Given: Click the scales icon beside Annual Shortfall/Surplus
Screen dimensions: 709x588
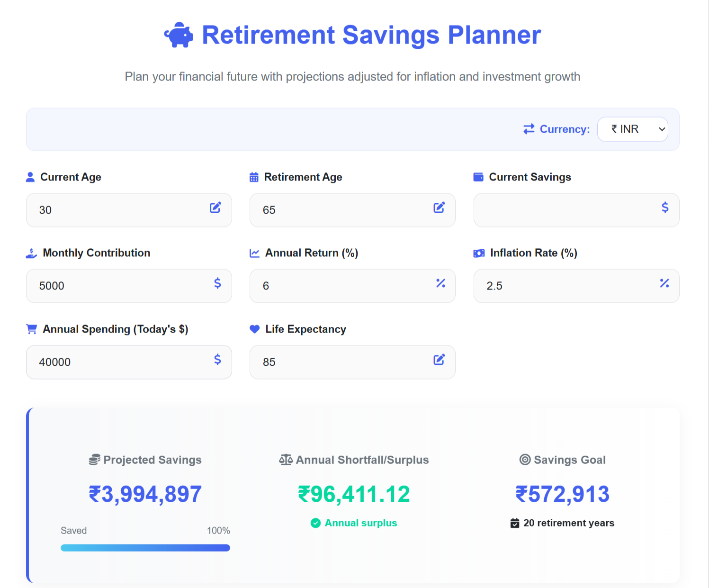Looking at the screenshot, I should [286, 460].
